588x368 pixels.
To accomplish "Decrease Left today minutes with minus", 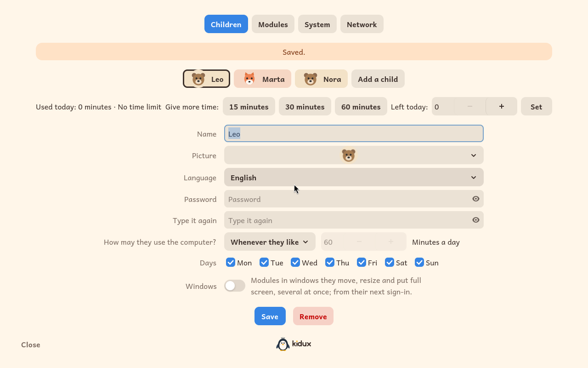I will [x=470, y=106].
